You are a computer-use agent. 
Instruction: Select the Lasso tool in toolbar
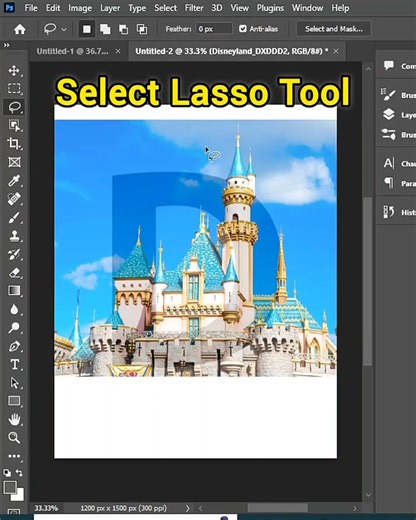(14, 107)
